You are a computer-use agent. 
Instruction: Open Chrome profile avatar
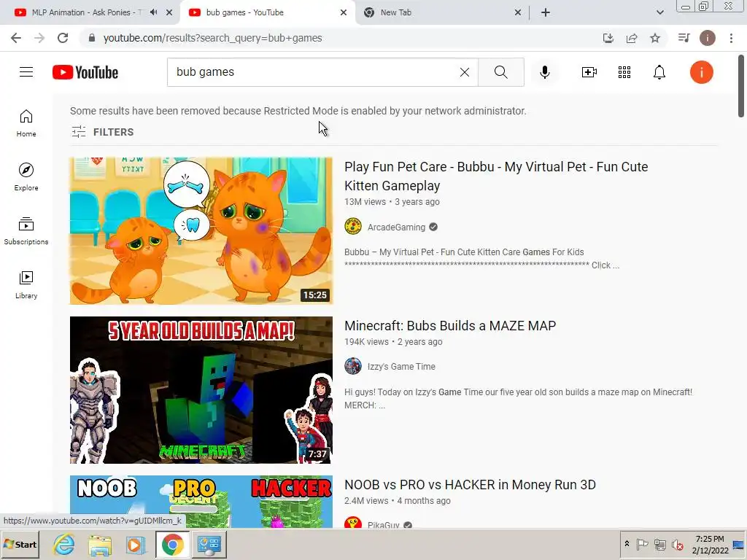[708, 38]
